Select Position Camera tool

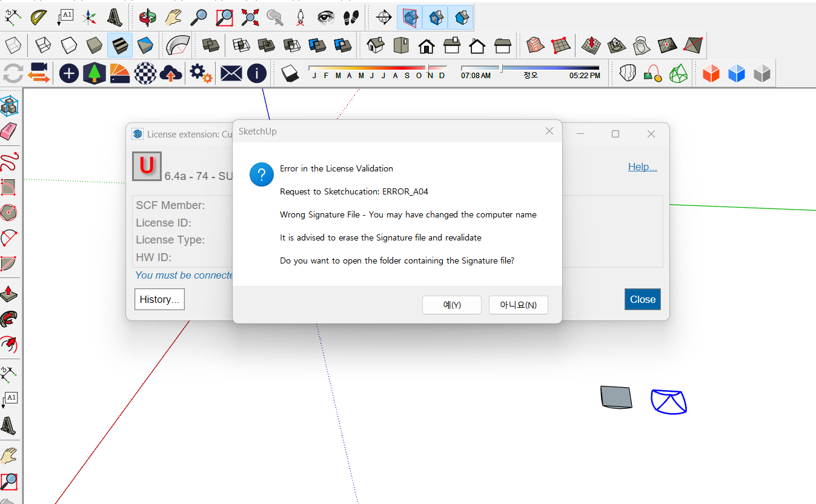[301, 17]
